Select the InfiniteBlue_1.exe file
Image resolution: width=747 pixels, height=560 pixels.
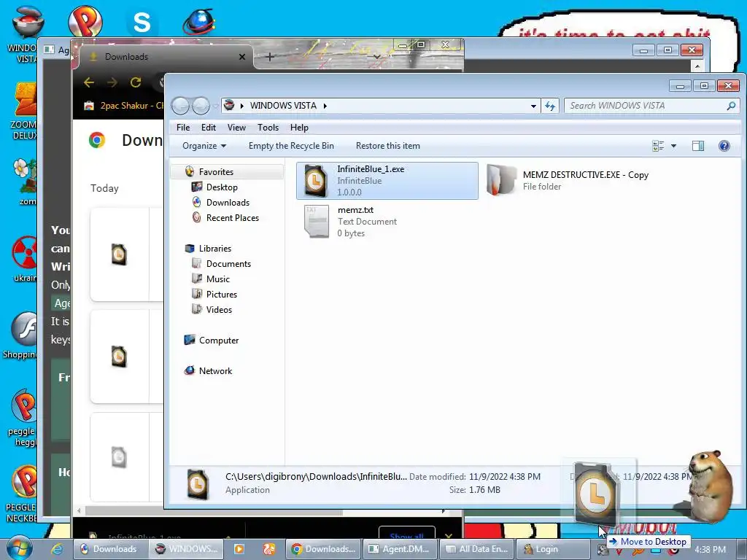coord(387,181)
